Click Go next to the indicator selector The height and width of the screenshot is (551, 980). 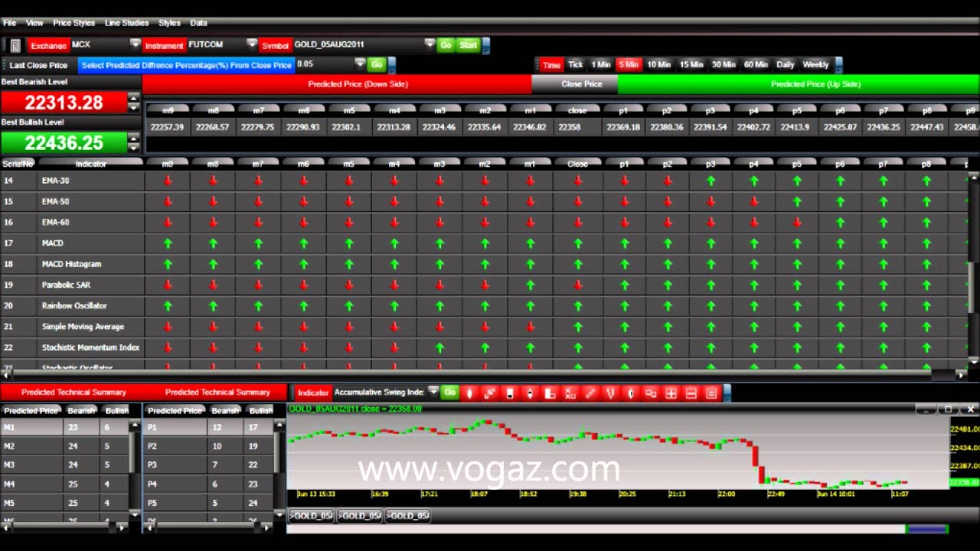pos(449,392)
